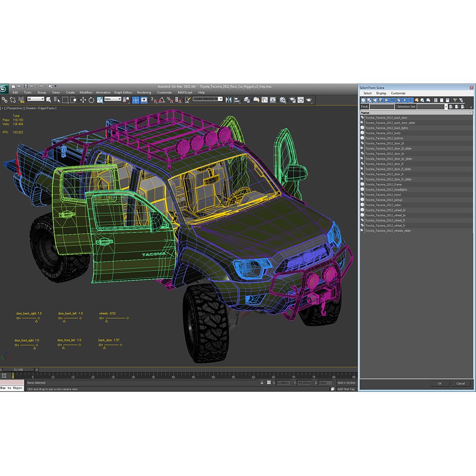Open the Customize menu in Select From Scene
This screenshot has height=476, width=476.
coord(398,93)
